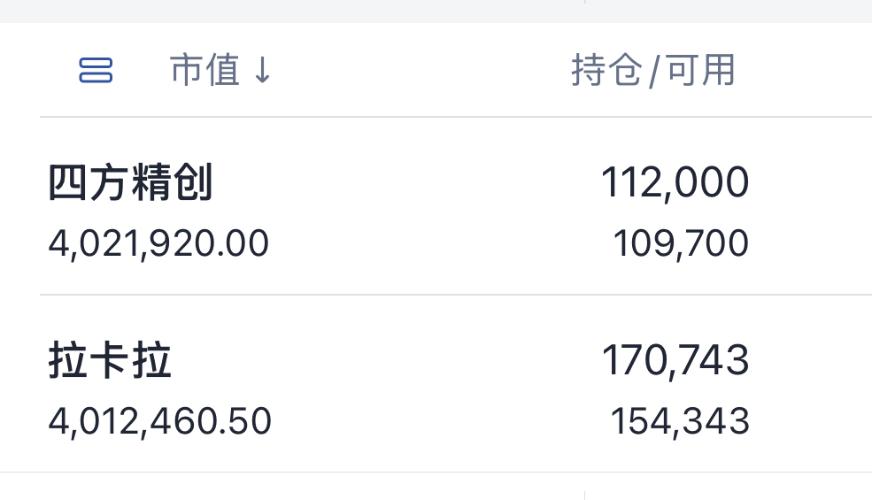Open the 四方精创 stock name
This screenshot has height=500, width=872.
[130, 184]
